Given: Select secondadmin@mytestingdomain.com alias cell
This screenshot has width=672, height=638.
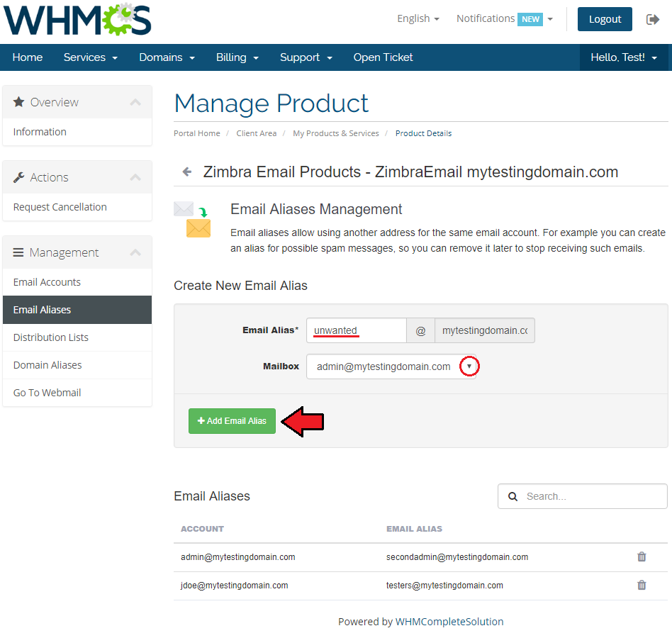Looking at the screenshot, I should [x=457, y=557].
